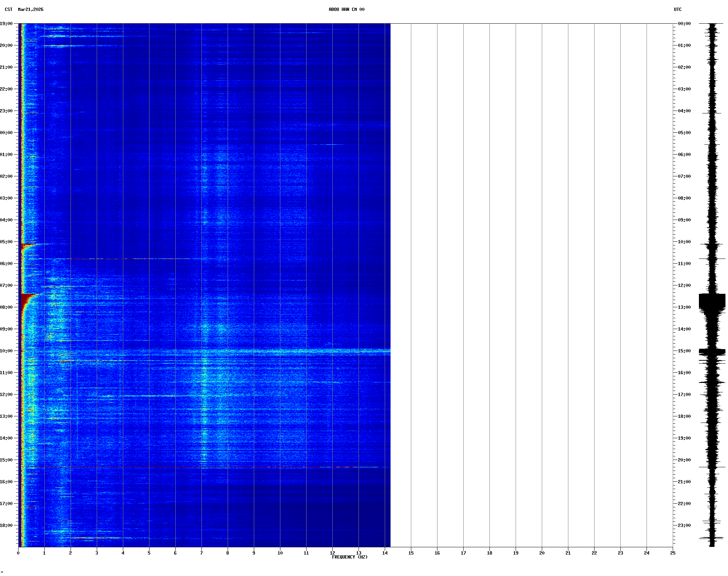This screenshot has height=576, width=728.
Task: Click the 15:00 CST time marker
Action: click(x=6, y=460)
